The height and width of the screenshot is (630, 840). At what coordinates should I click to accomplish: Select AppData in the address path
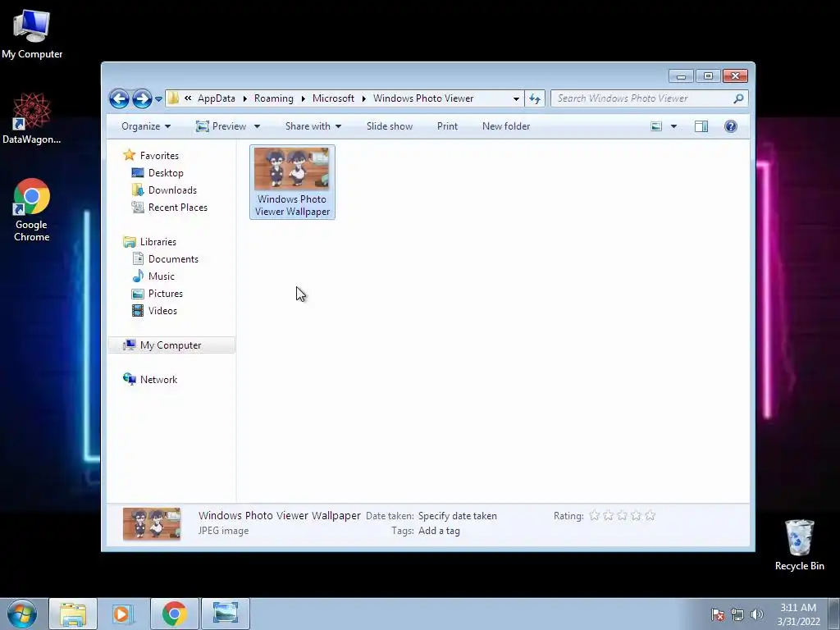(217, 98)
